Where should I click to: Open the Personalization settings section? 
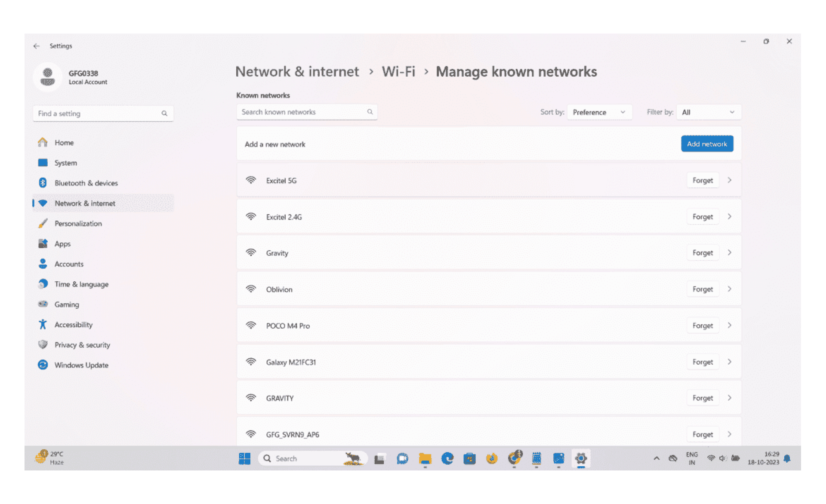pos(78,223)
